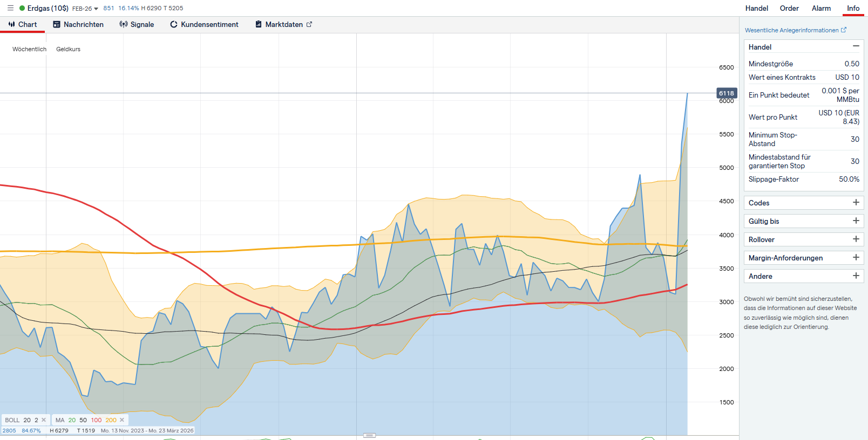Screen dimensions: 868x440
Task: Click the Minimum Stop-Abstand value 30
Action: [855, 139]
